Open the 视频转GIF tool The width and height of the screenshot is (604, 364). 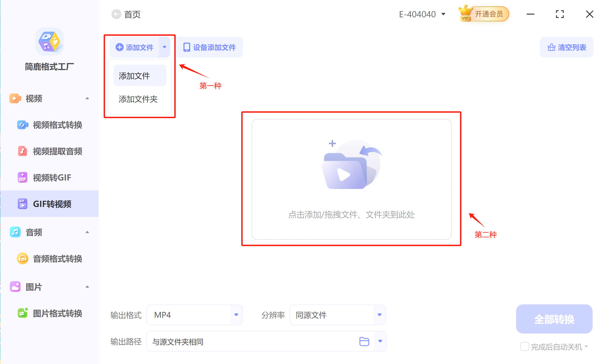click(x=52, y=178)
